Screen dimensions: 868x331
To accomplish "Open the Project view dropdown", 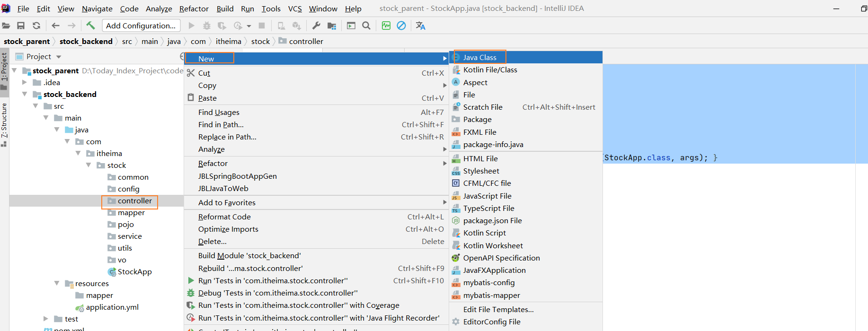I will click(59, 57).
